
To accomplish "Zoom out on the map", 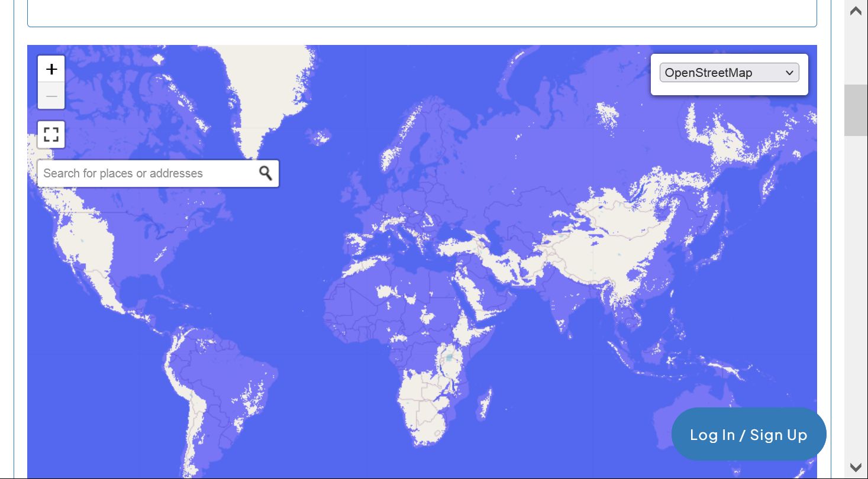I will coord(51,96).
